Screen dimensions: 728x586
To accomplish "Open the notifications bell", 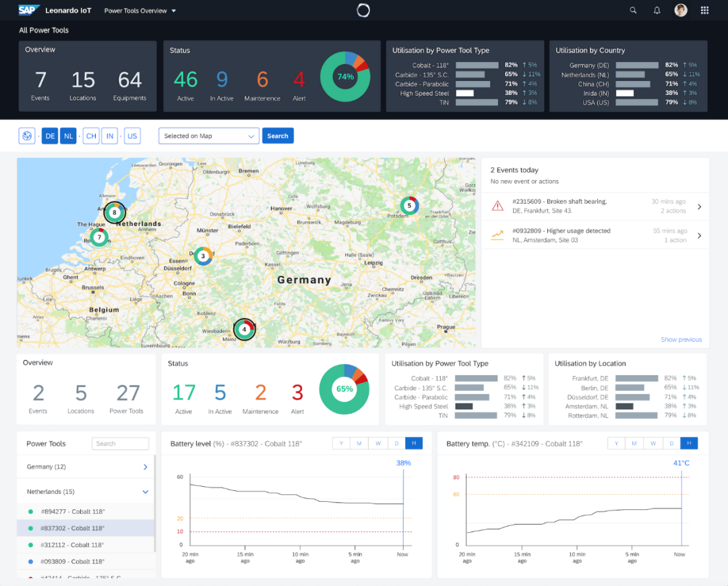I will (x=657, y=10).
